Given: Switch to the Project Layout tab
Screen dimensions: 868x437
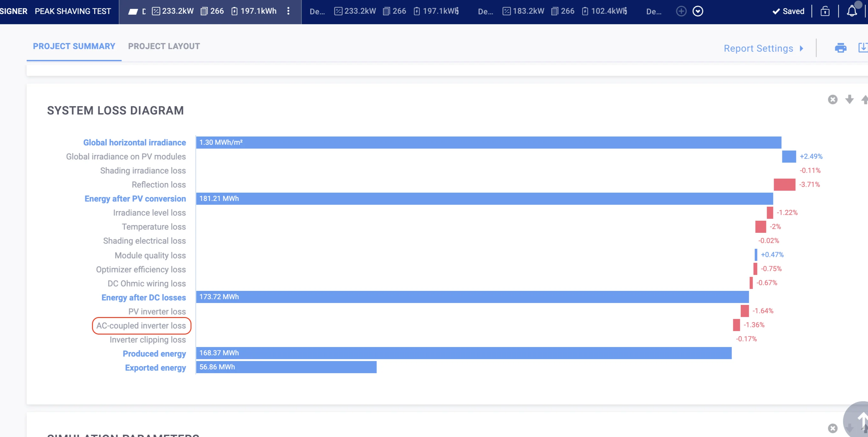Looking at the screenshot, I should [164, 46].
